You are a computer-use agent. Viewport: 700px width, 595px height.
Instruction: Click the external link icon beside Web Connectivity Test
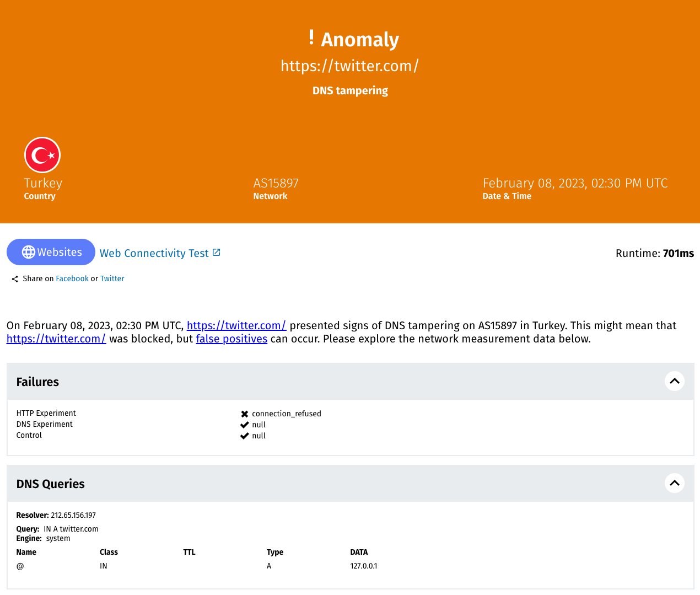(217, 253)
